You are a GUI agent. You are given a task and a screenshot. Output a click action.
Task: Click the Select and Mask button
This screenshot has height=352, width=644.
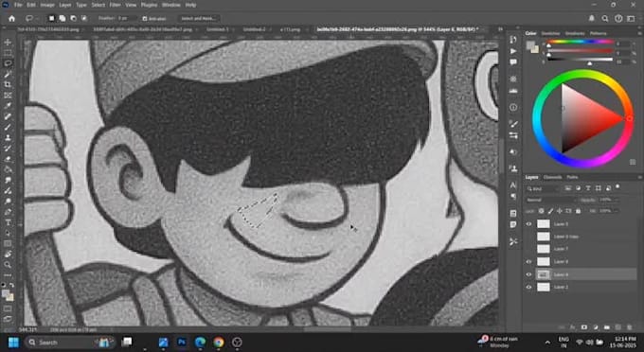pos(198,19)
